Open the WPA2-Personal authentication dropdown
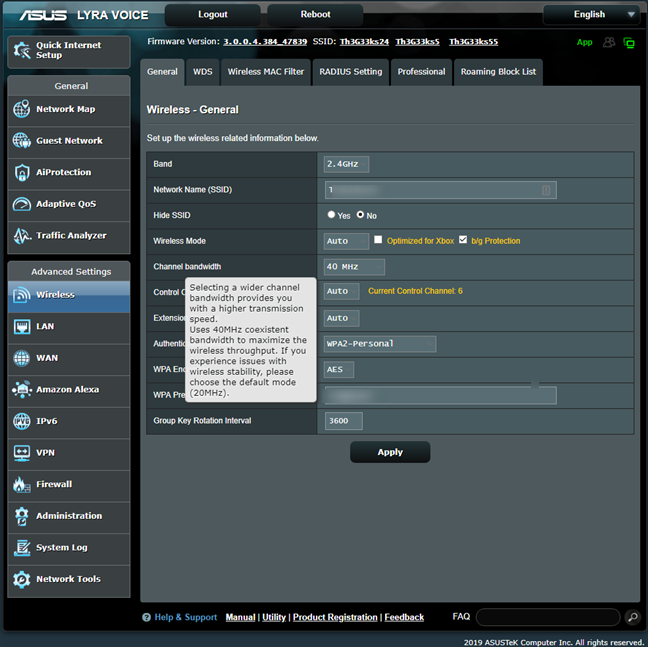Screen dimensions: 648x647 click(380, 344)
